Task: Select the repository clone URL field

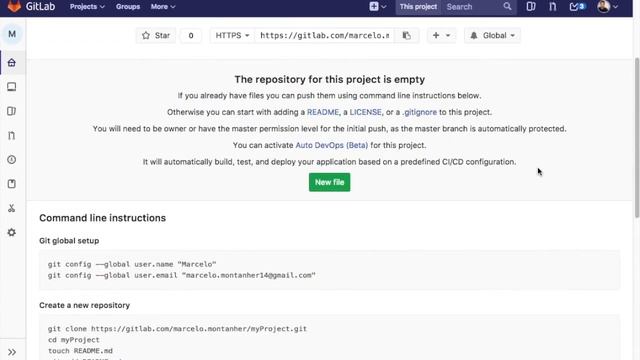Action: point(324,36)
